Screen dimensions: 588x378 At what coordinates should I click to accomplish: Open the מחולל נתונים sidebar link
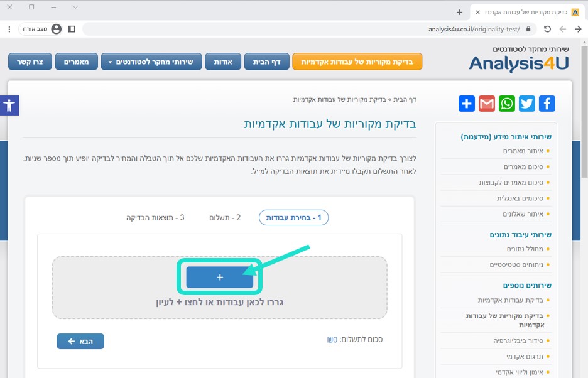click(525, 249)
